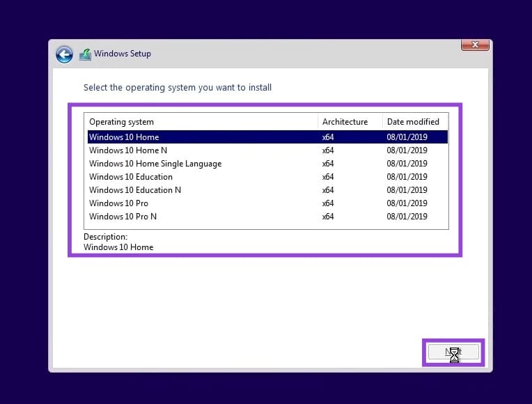
Task: Select Windows 10 Home row
Action: [267, 137]
